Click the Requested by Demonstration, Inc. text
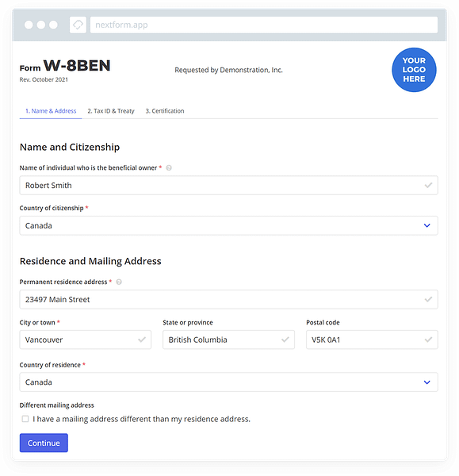 point(228,70)
